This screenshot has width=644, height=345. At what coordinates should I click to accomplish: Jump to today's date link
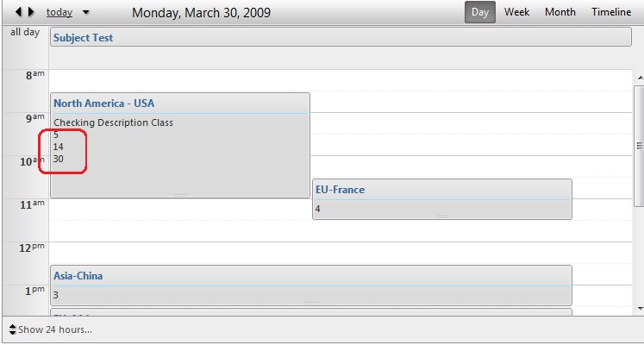point(59,13)
